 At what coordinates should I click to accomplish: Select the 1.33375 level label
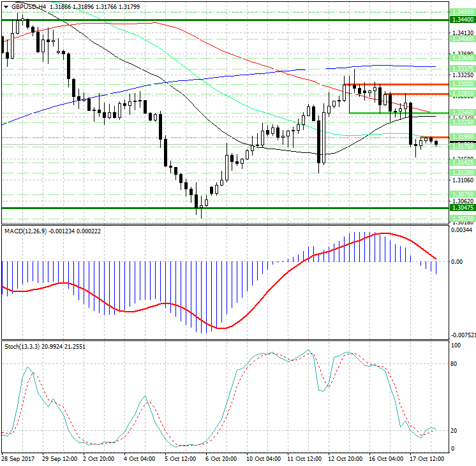pyautogui.click(x=463, y=69)
